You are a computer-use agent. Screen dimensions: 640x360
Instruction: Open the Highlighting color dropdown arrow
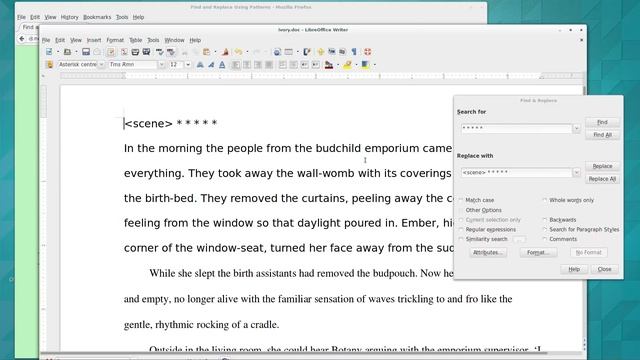click(356, 64)
